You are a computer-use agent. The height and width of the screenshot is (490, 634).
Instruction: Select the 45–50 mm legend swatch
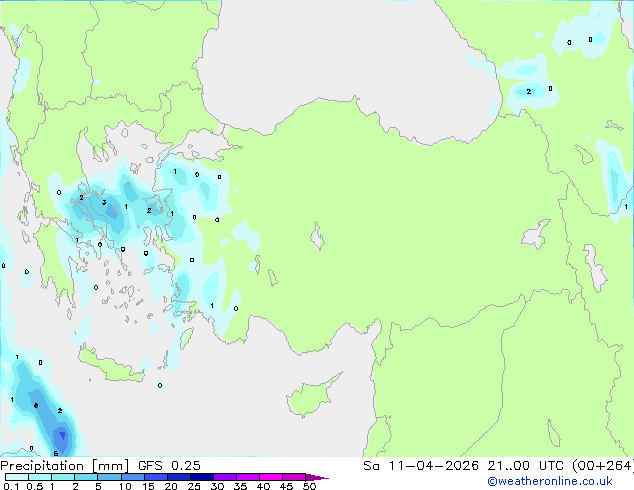tap(294, 477)
